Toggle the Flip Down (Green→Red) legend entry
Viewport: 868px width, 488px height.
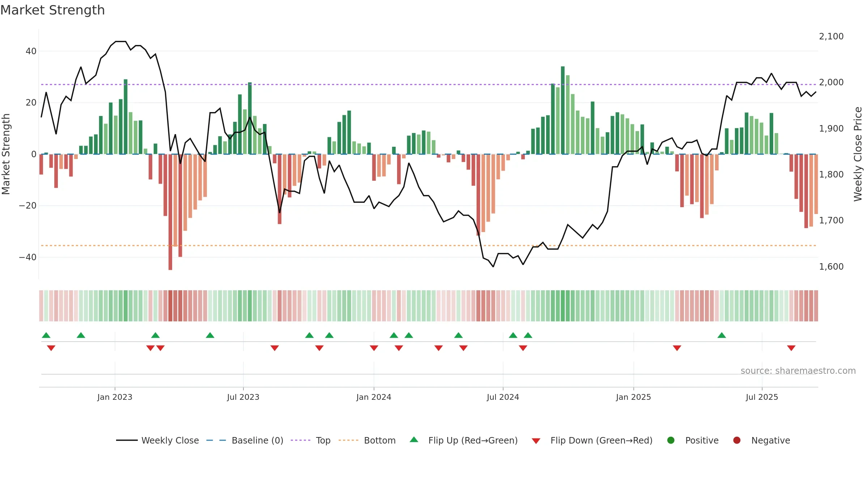(592, 440)
